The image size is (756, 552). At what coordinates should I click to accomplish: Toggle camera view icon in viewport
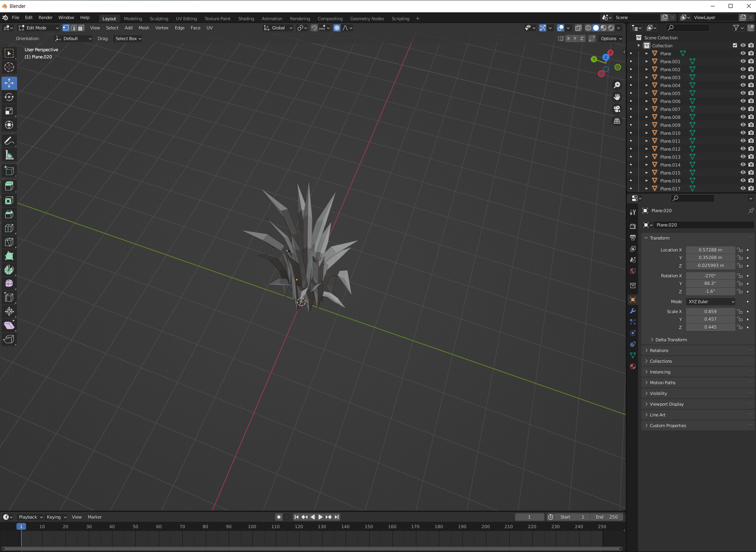coord(617,109)
